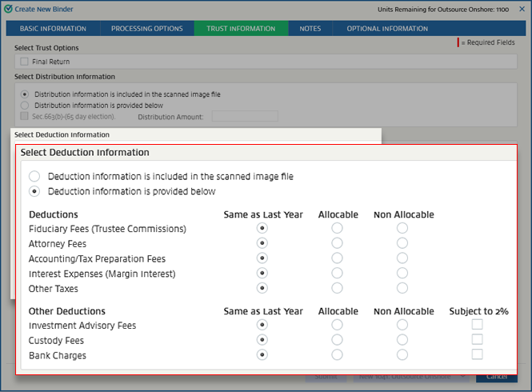The height and width of the screenshot is (392, 532).
Task: Set Custody Fees to Allocable
Action: click(x=338, y=340)
